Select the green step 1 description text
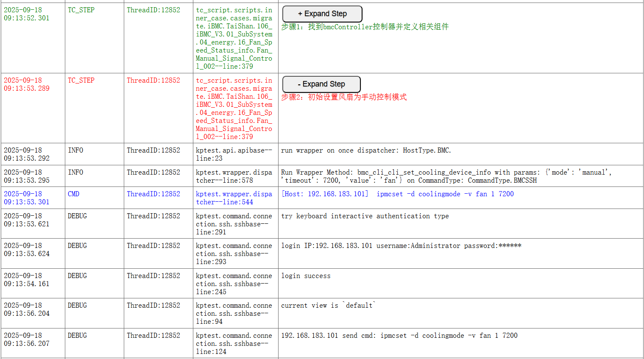 point(365,27)
